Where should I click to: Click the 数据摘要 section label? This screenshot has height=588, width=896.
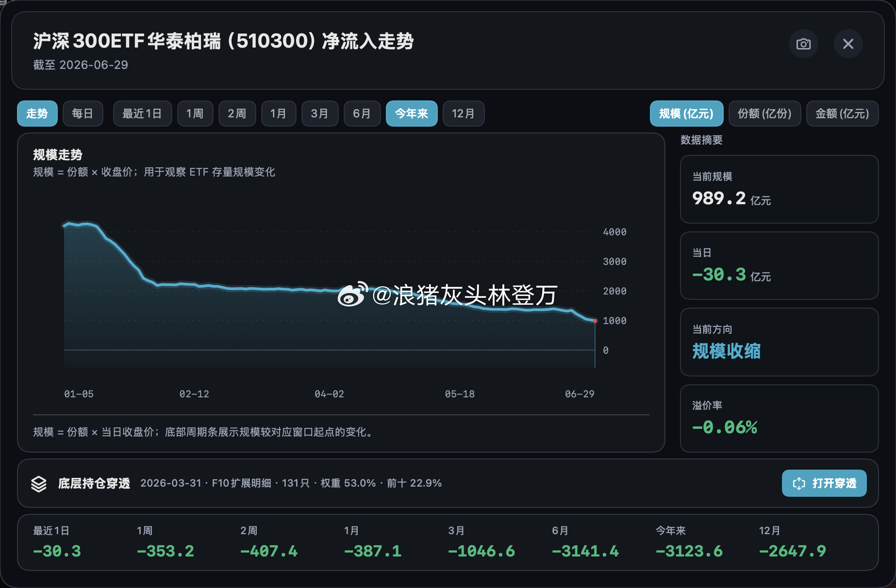(x=701, y=140)
